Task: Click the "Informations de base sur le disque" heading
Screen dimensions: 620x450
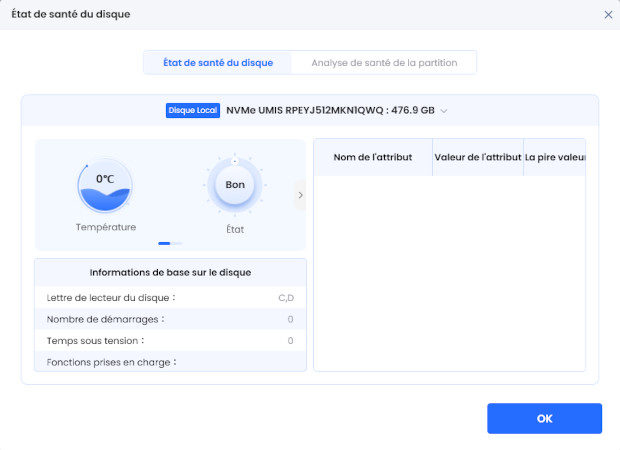Action: coord(170,272)
